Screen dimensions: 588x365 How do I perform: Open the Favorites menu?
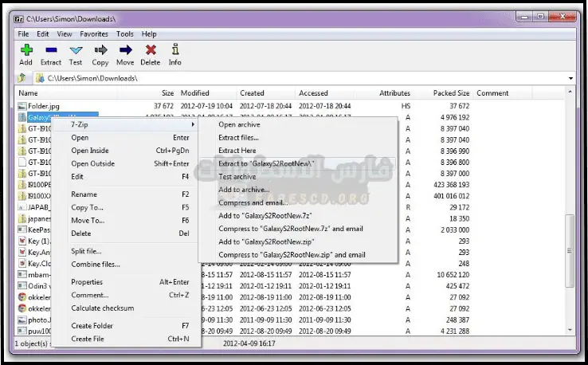tap(94, 34)
